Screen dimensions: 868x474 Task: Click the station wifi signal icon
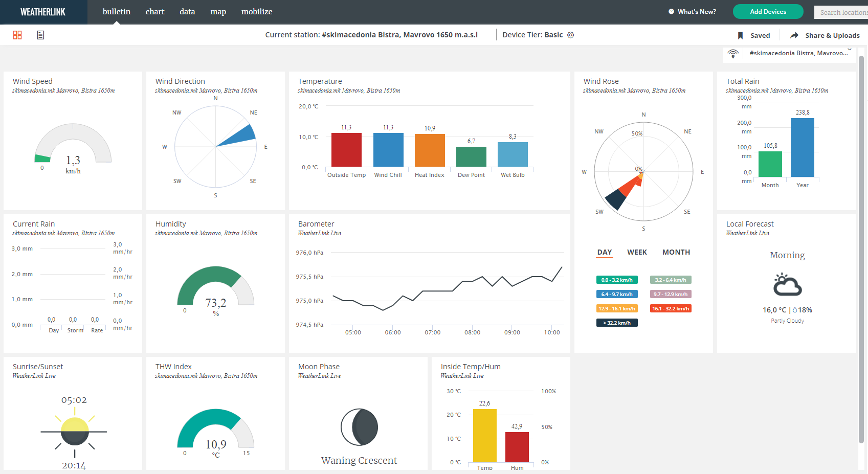tap(733, 54)
